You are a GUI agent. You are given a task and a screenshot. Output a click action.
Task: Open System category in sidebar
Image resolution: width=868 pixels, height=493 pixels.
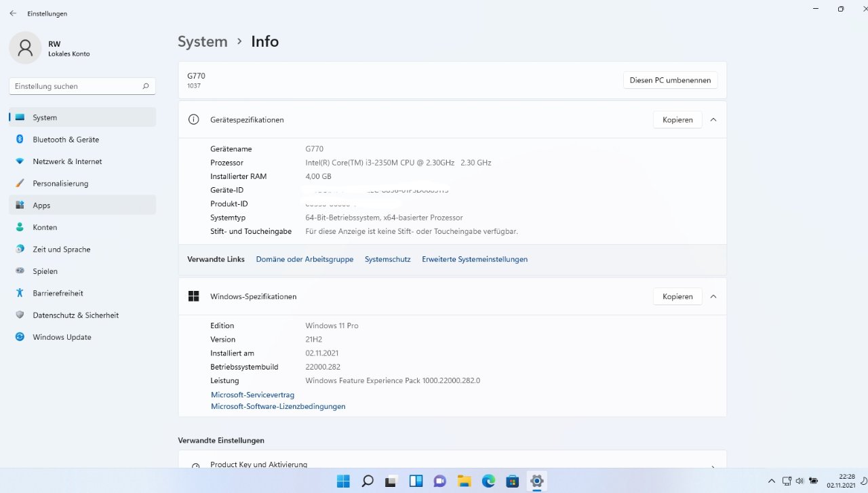tap(82, 117)
